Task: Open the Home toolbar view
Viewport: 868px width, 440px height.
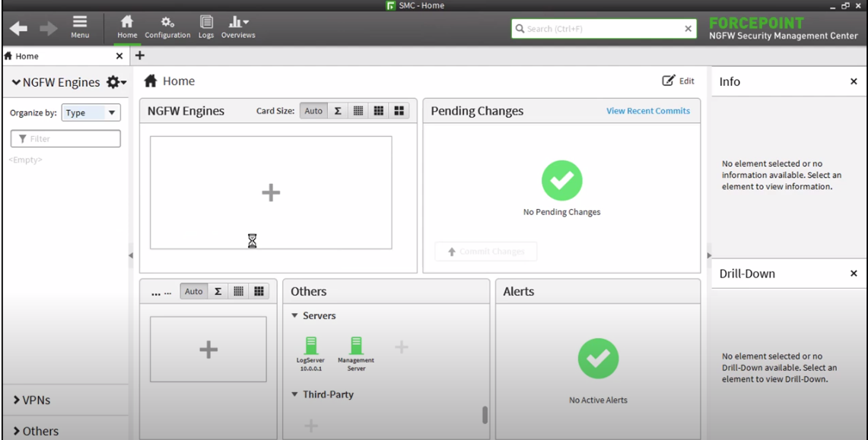Action: pos(127,27)
